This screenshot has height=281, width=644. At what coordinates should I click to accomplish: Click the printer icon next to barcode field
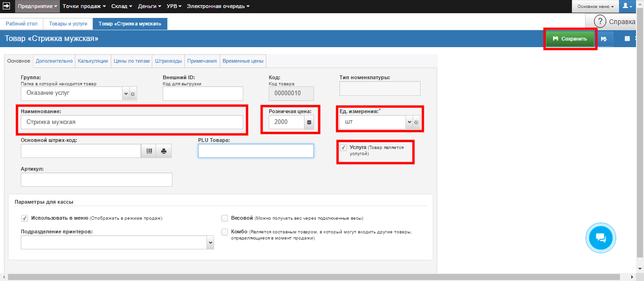coord(164,151)
